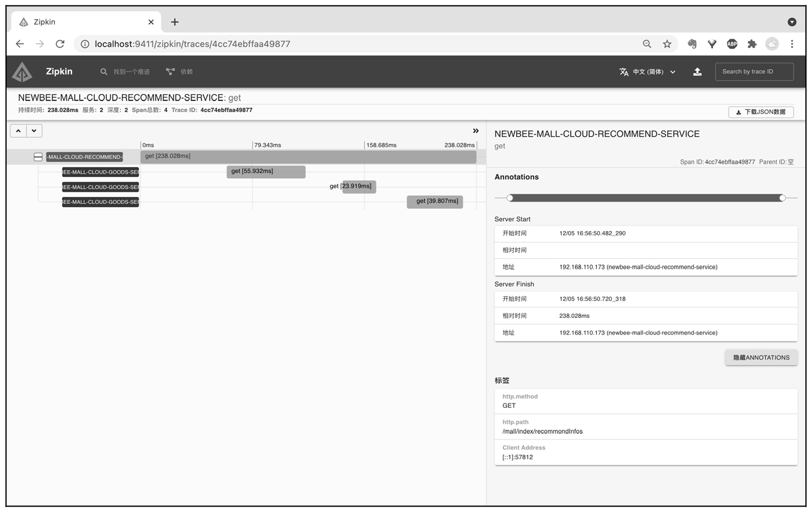Click the site information icon in address bar

[85, 44]
